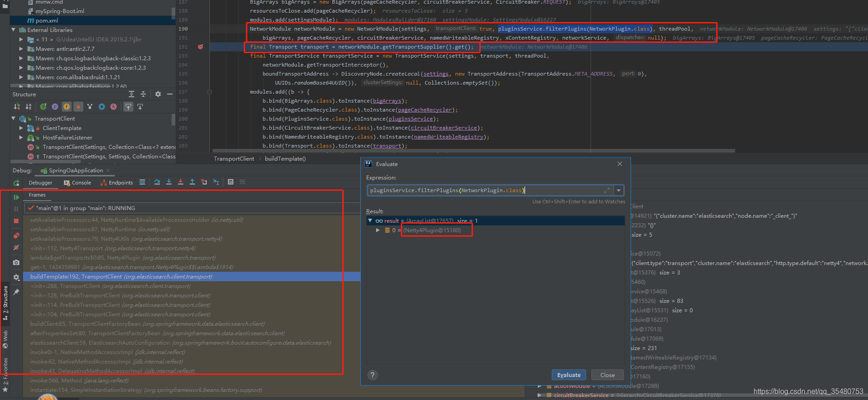Toggle Show Fields orange 'f' icon
The image size is (868, 400).
tap(67, 107)
